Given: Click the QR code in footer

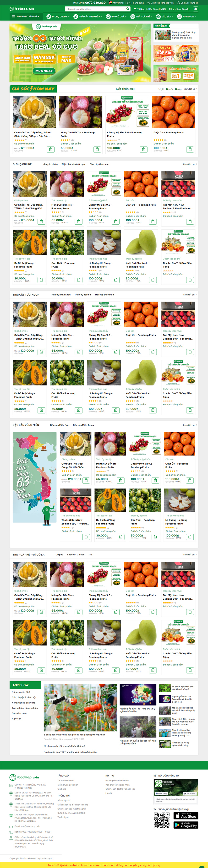Looking at the screenshot, I should 161,820.
